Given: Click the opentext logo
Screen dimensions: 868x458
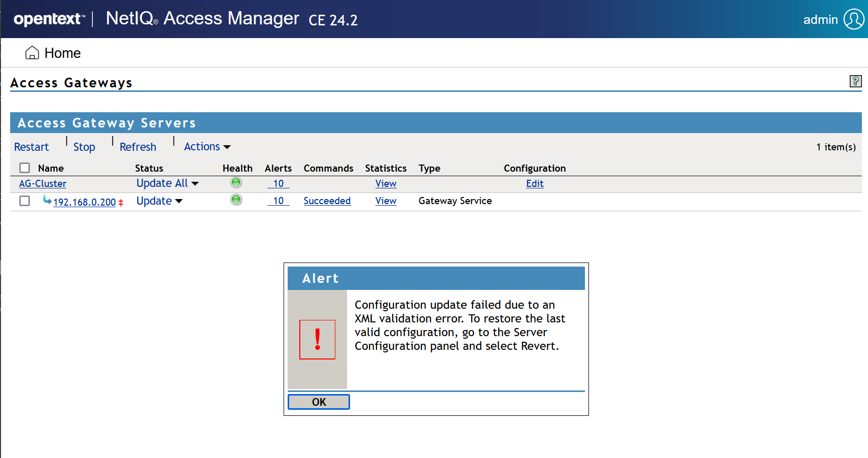Looking at the screenshot, I should [x=47, y=18].
